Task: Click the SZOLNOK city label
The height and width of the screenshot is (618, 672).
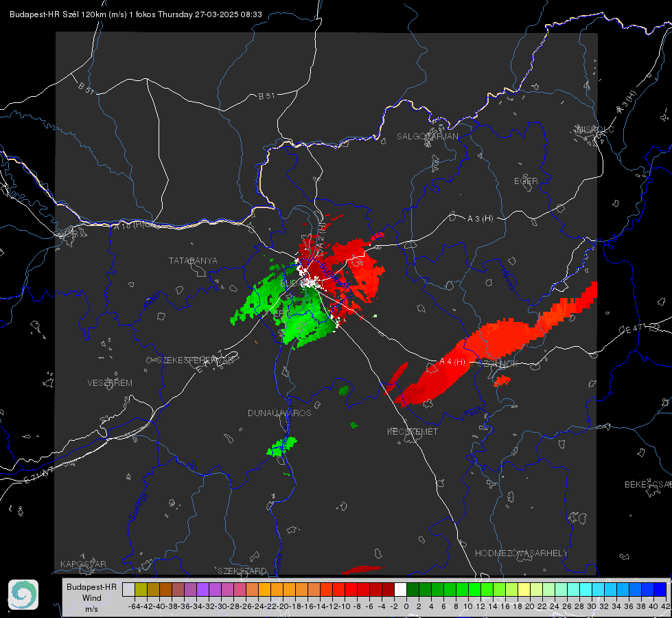Action: 498,363
